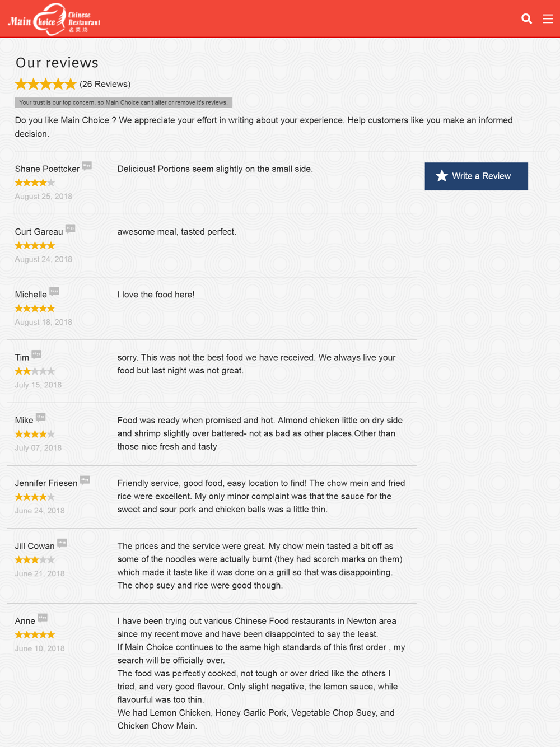This screenshot has width=560, height=747.
Task: Click quote icon next to Mike
Action: click(x=41, y=417)
